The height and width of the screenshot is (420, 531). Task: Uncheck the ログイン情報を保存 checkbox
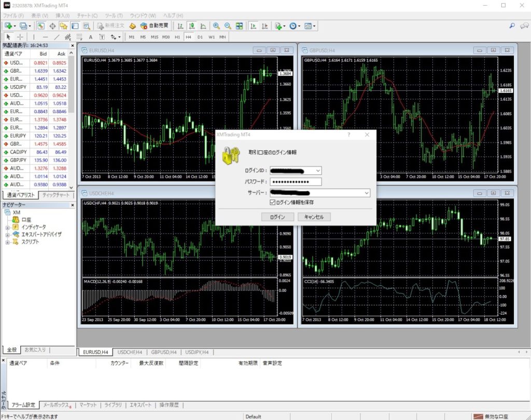pyautogui.click(x=273, y=202)
